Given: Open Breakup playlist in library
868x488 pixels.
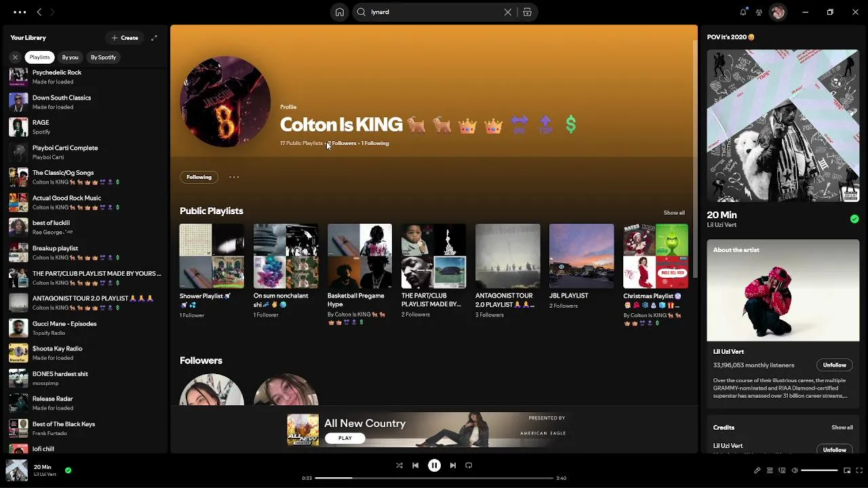Looking at the screenshot, I should tap(85, 252).
